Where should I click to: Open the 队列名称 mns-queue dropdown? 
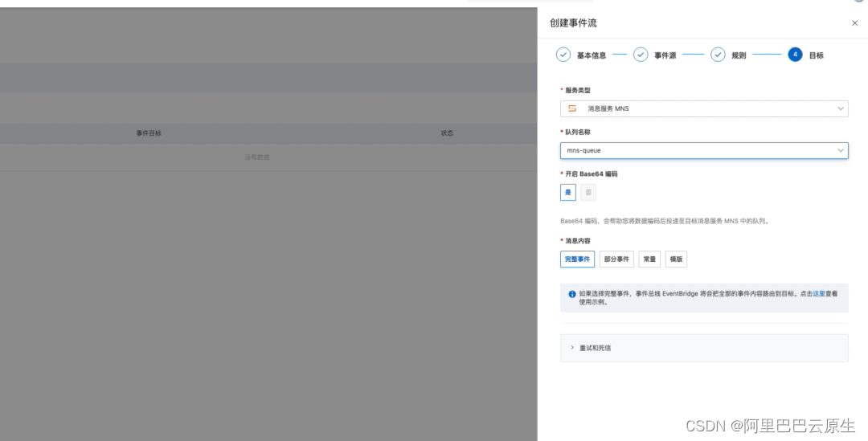[704, 150]
